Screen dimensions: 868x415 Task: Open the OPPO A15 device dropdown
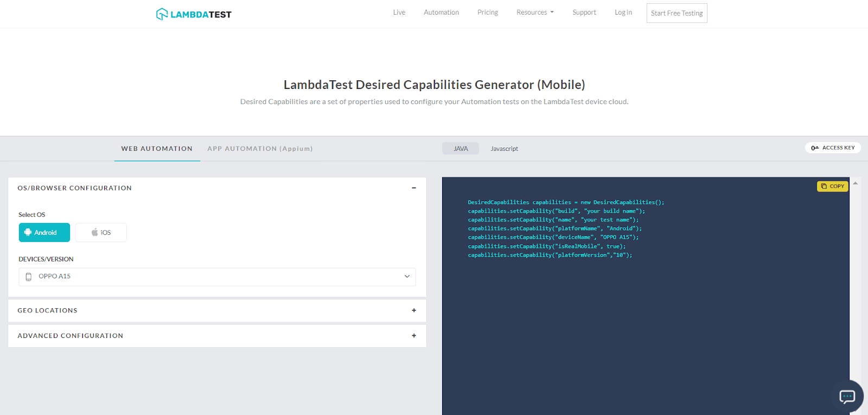coord(217,277)
